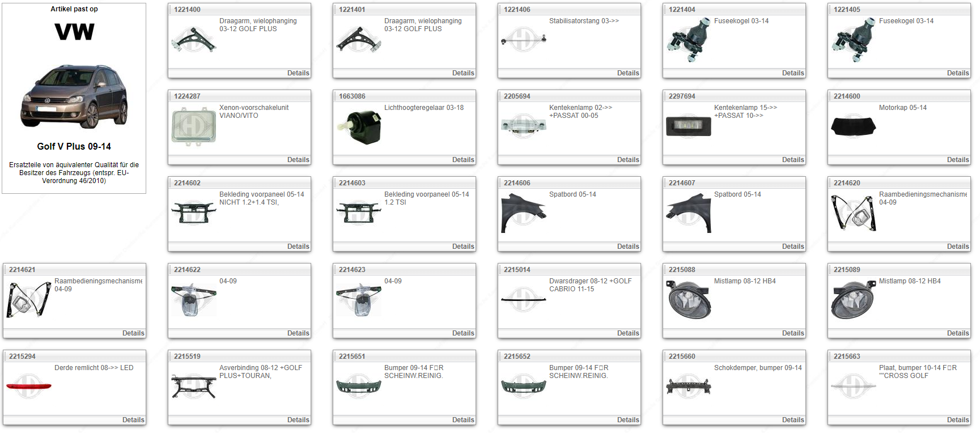Viewport: 980px width, 433px height.
Task: Open Details for Fuseekogel part 1221405
Action: [957, 73]
